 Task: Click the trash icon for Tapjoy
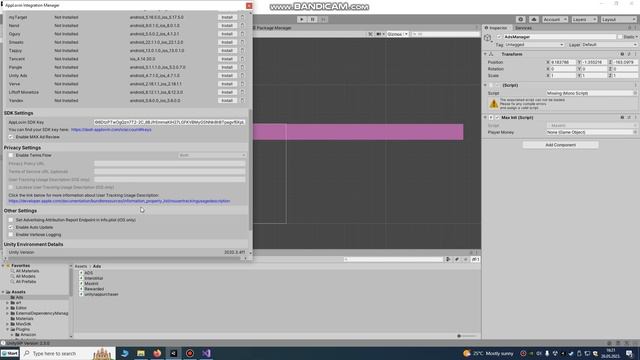click(242, 51)
